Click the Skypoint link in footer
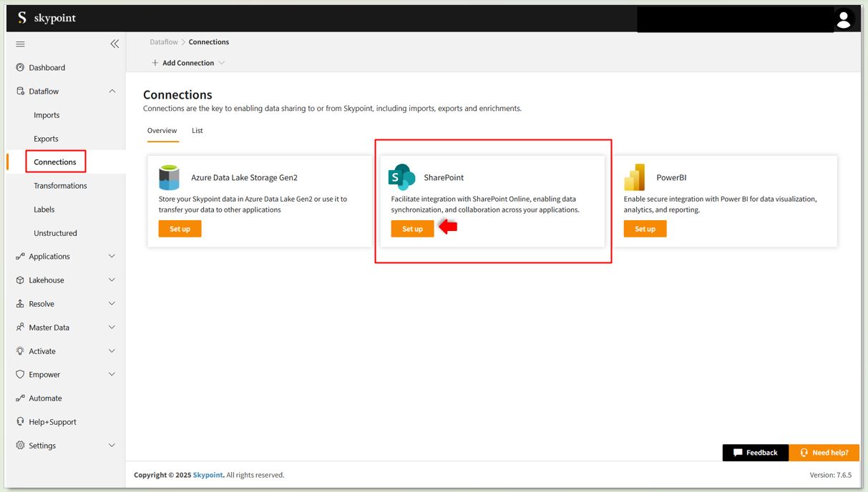The width and height of the screenshot is (868, 492). (208, 475)
